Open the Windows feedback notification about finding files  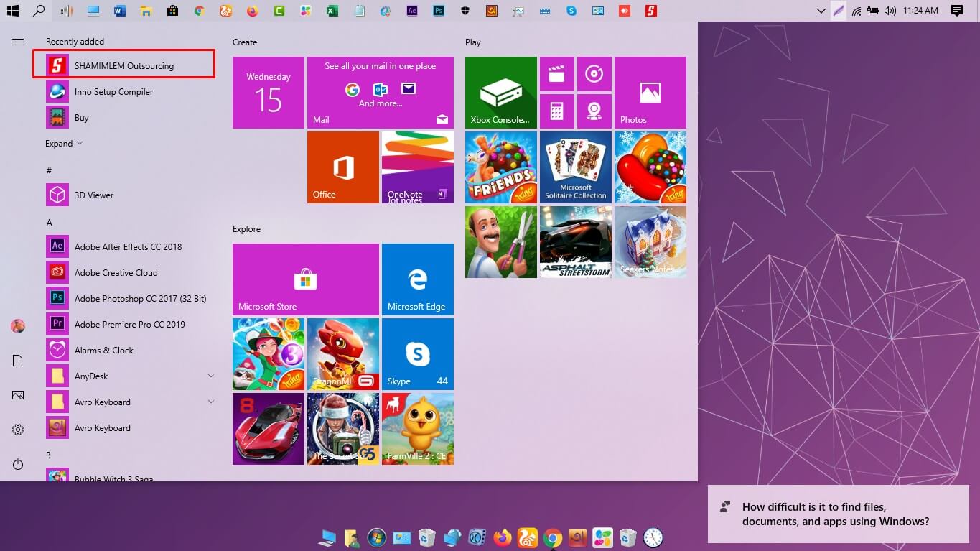click(x=839, y=514)
